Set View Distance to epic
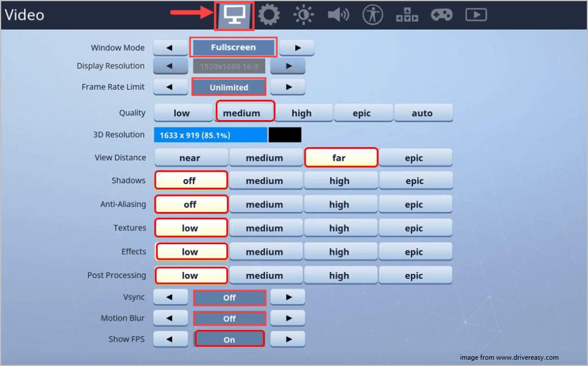Viewport: 588px width, 366px height. tap(416, 157)
